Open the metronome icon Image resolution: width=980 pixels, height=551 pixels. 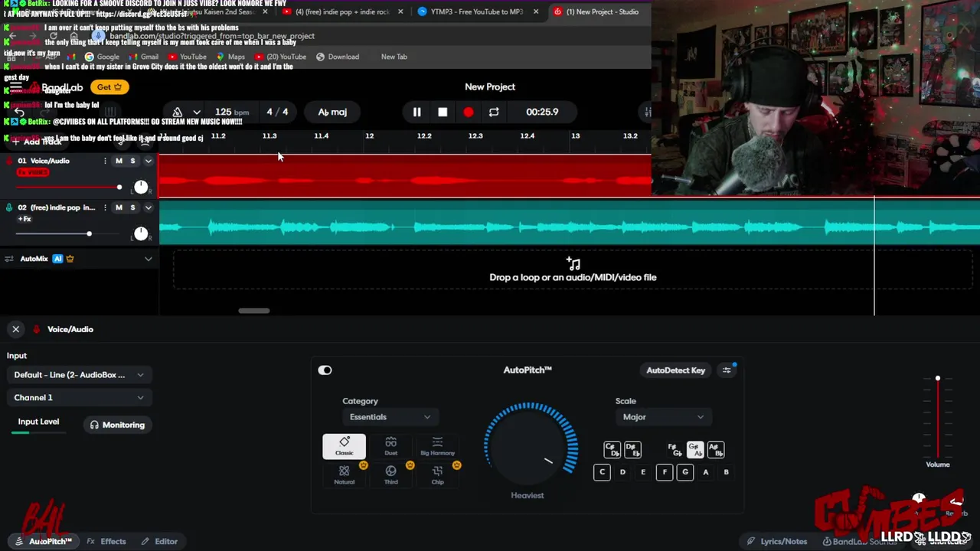pyautogui.click(x=178, y=112)
